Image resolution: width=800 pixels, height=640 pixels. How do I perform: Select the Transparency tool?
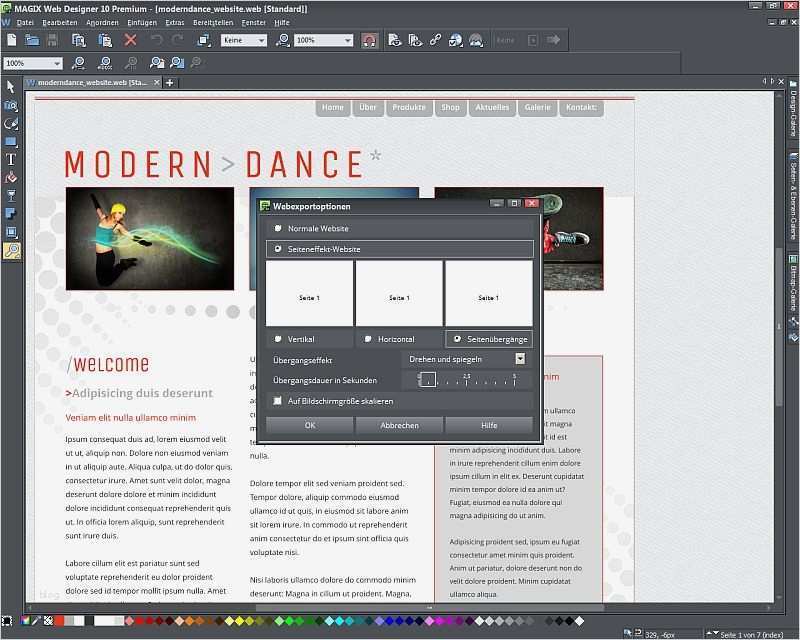click(11, 196)
